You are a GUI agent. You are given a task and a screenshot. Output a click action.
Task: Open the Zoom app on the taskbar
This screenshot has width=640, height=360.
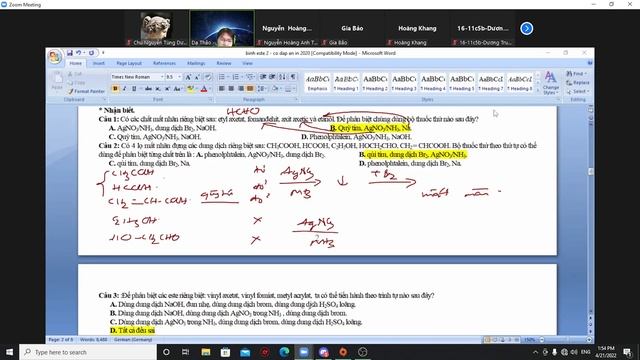[x=304, y=352]
